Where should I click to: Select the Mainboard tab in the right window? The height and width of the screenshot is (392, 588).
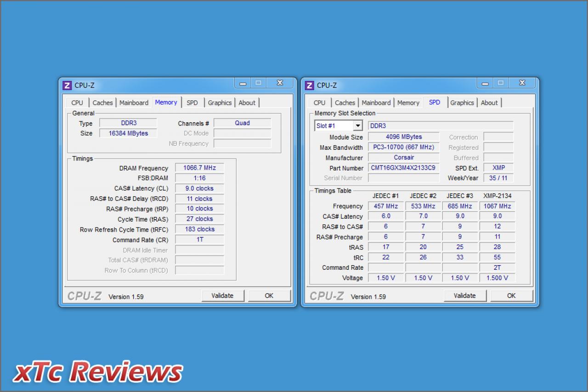coord(376,102)
